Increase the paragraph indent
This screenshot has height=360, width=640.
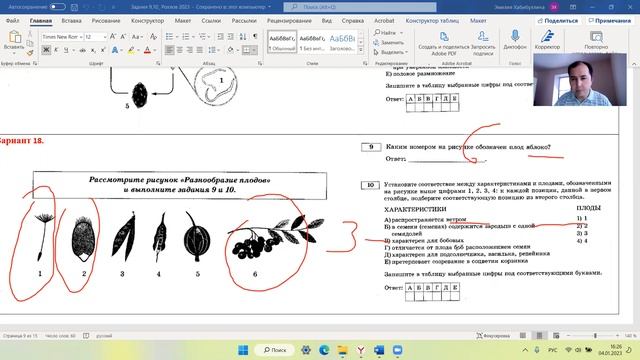click(231, 37)
